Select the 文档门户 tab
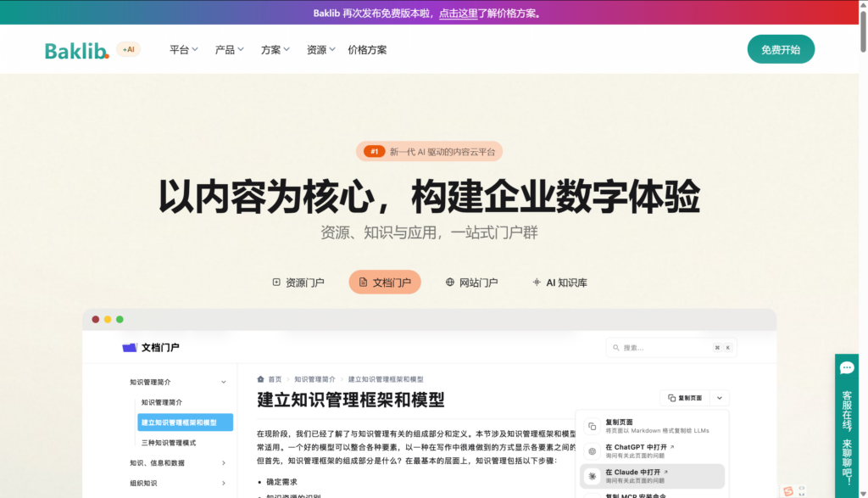Viewport: 868px width, 498px height. [x=385, y=283]
